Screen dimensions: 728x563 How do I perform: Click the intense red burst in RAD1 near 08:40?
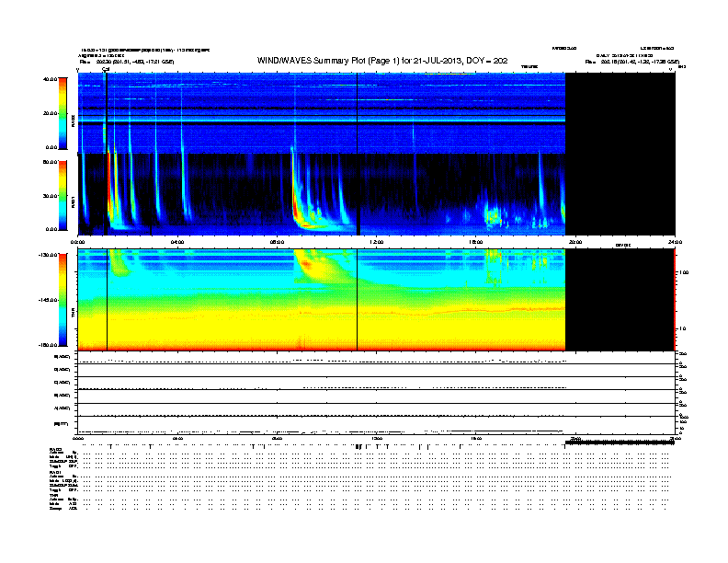[x=295, y=204]
